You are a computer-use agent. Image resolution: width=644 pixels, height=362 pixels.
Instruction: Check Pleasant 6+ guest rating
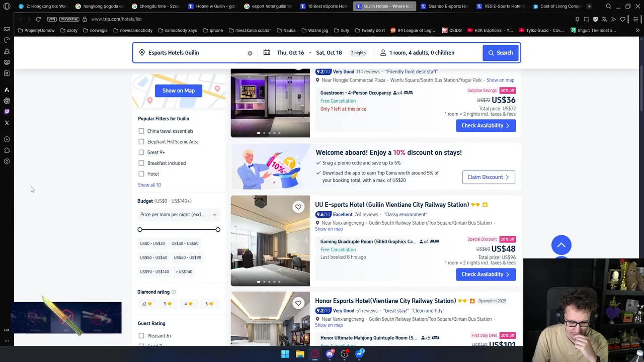[141, 336]
